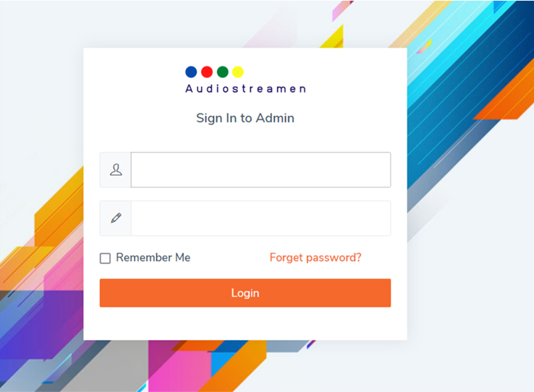Focus the username input field

point(260,170)
